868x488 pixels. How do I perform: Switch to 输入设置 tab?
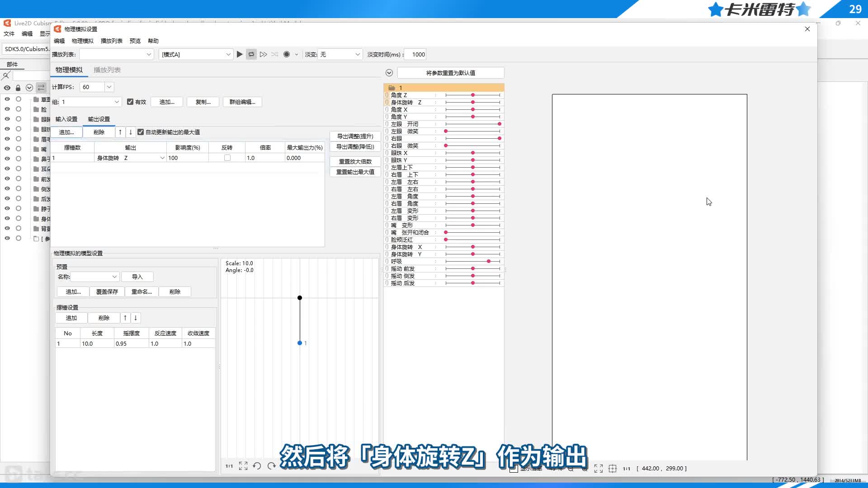(x=66, y=119)
